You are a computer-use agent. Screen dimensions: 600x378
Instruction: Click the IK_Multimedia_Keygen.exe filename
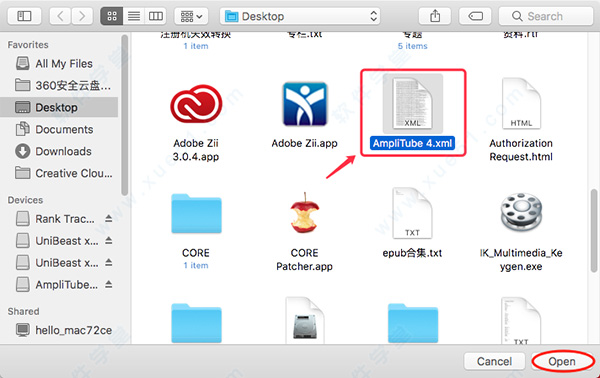click(521, 260)
